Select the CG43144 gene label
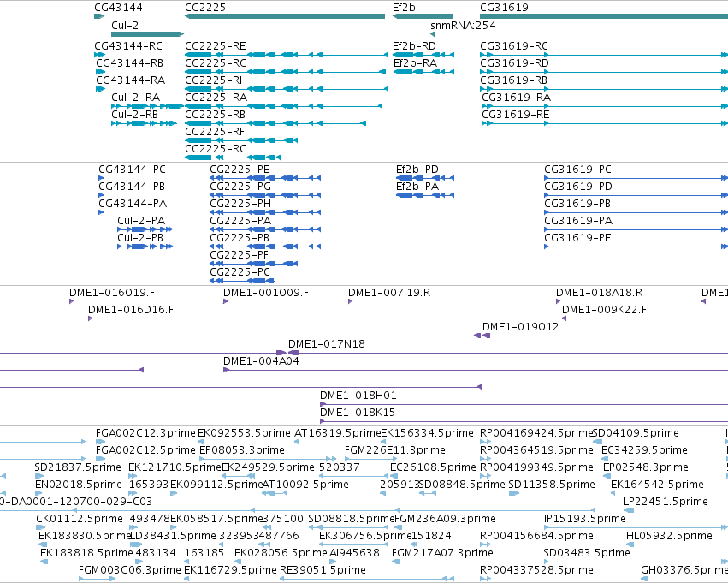Image resolution: width=728 pixels, height=583 pixels. pyautogui.click(x=118, y=8)
